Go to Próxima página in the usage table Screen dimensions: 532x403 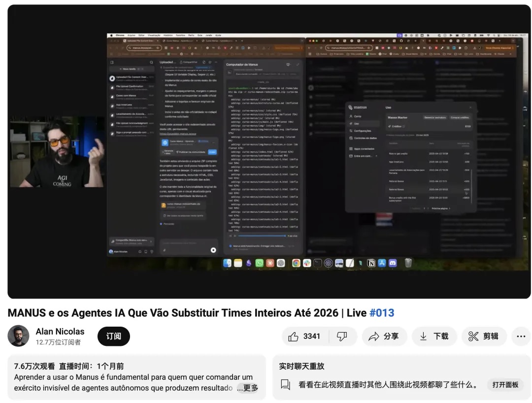click(x=441, y=208)
